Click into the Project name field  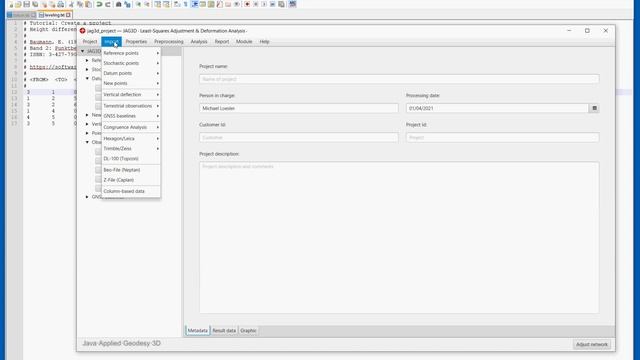[399, 79]
